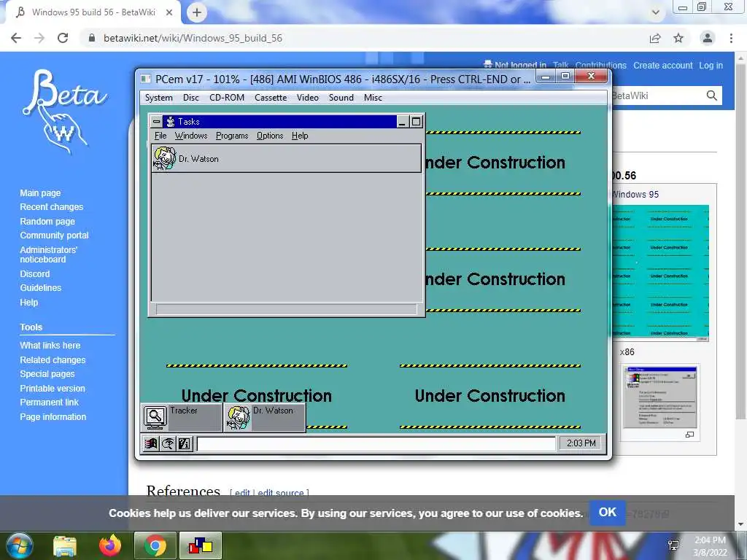Click the BetaWiki logo
Viewport: 747px width, 560px height.
coord(64,112)
